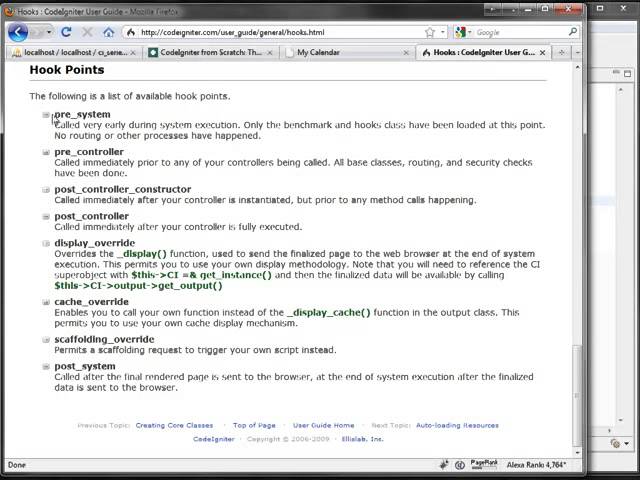This screenshot has height=480, width=640.
Task: Open the address bar history dropdown
Action: coord(443,32)
